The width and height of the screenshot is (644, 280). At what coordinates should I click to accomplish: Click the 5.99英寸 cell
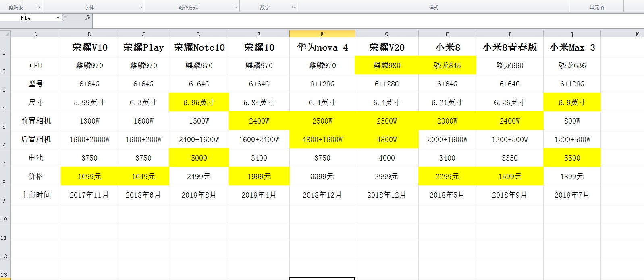point(89,102)
